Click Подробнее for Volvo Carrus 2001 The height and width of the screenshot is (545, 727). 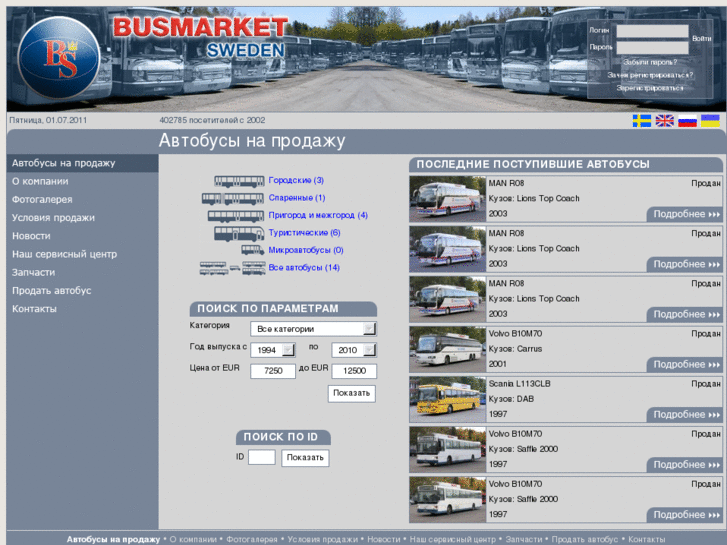tap(685, 365)
